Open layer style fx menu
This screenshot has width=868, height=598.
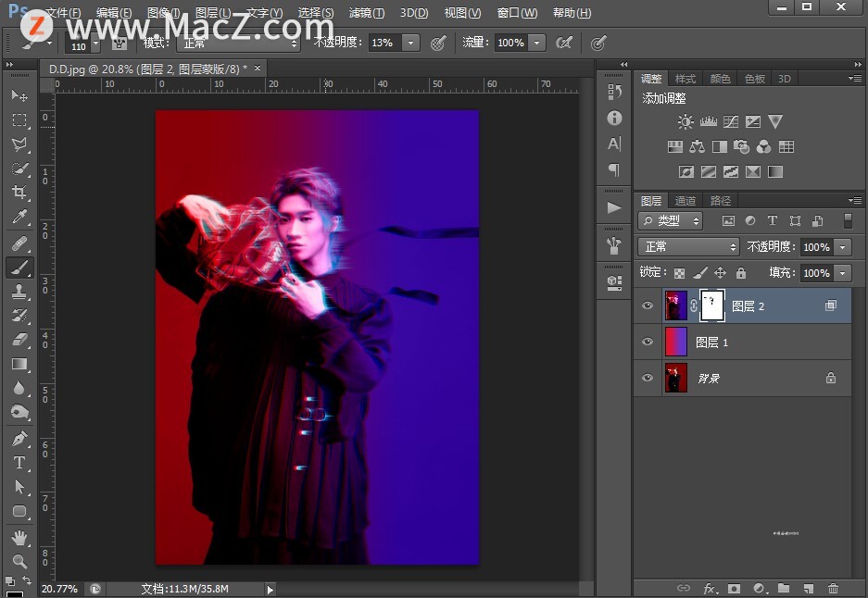709,588
